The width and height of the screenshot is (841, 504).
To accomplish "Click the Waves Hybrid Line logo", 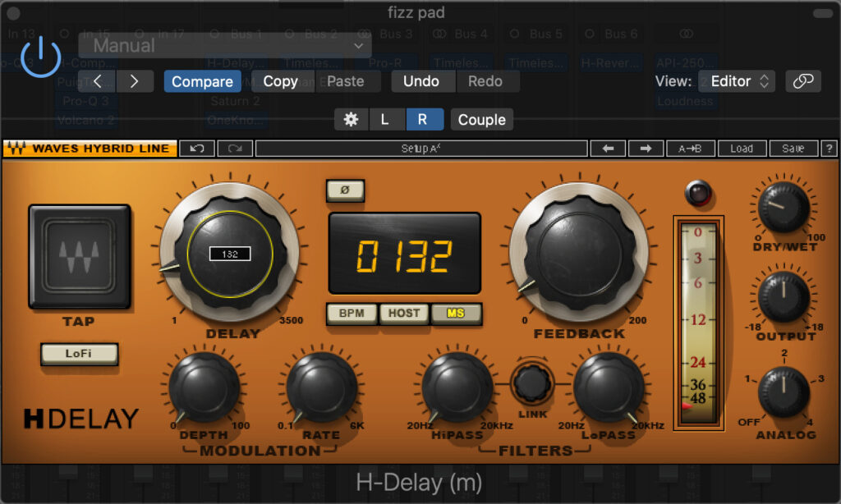I will pyautogui.click(x=90, y=149).
